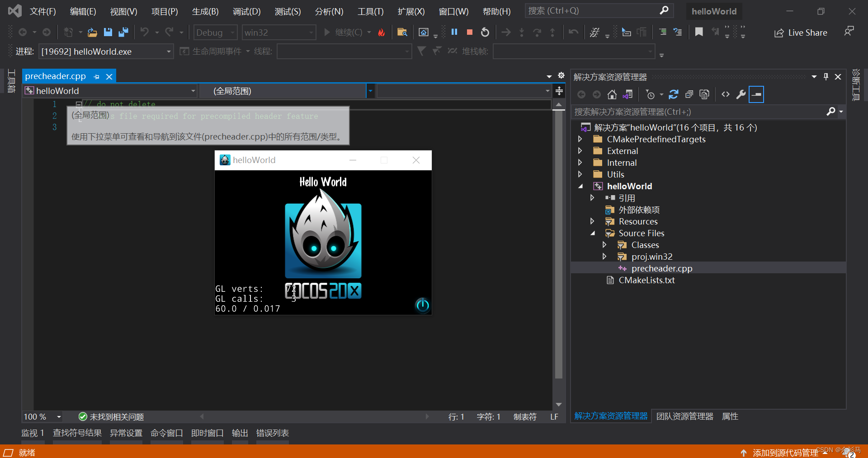Click Show All Files icon in Solution Explorer

click(x=704, y=94)
